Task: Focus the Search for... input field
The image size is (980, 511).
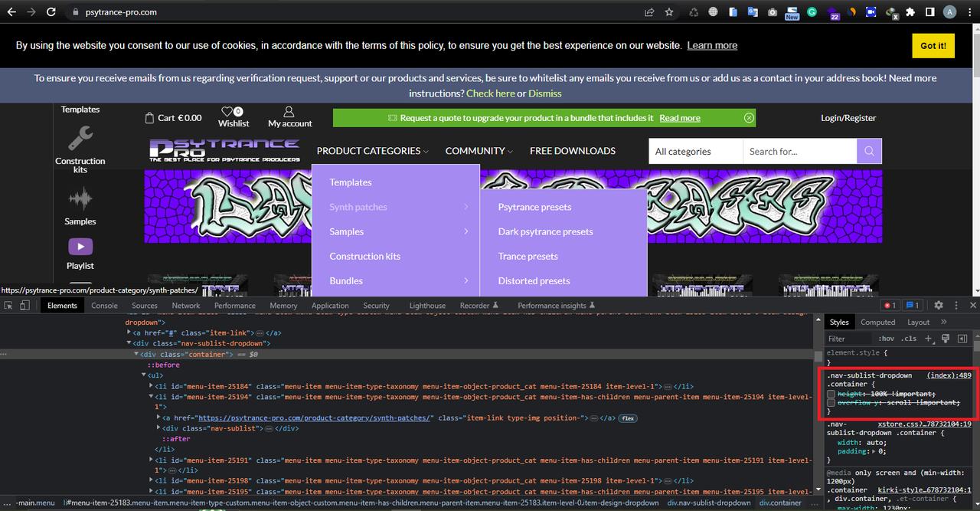Action: pos(799,151)
